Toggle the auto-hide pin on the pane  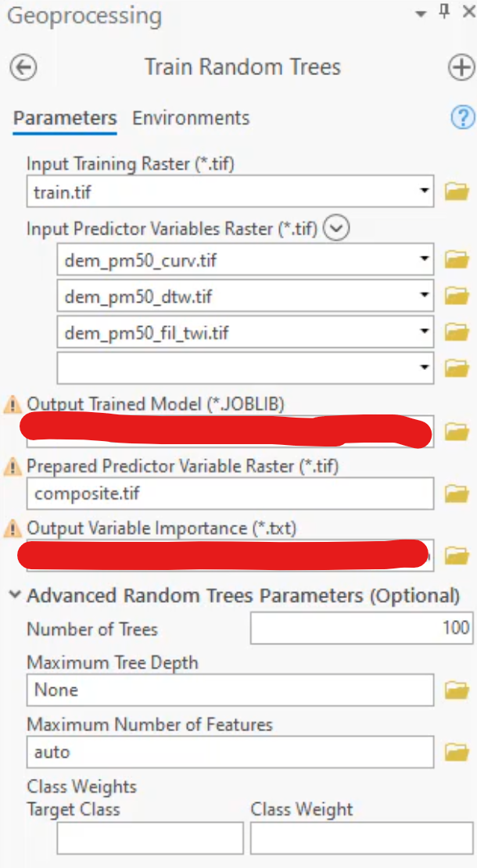coord(445,13)
